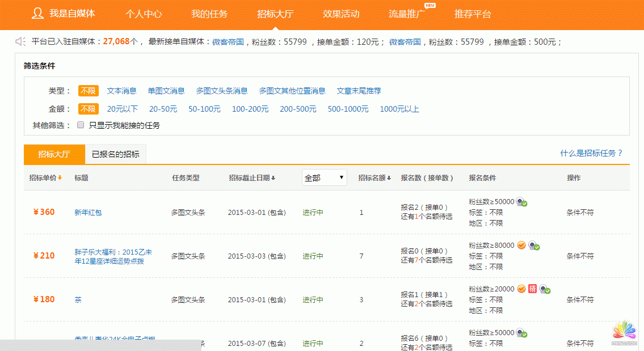644x351 pixels.
Task: Switch to 已报名的招标 tab
Action: point(115,154)
